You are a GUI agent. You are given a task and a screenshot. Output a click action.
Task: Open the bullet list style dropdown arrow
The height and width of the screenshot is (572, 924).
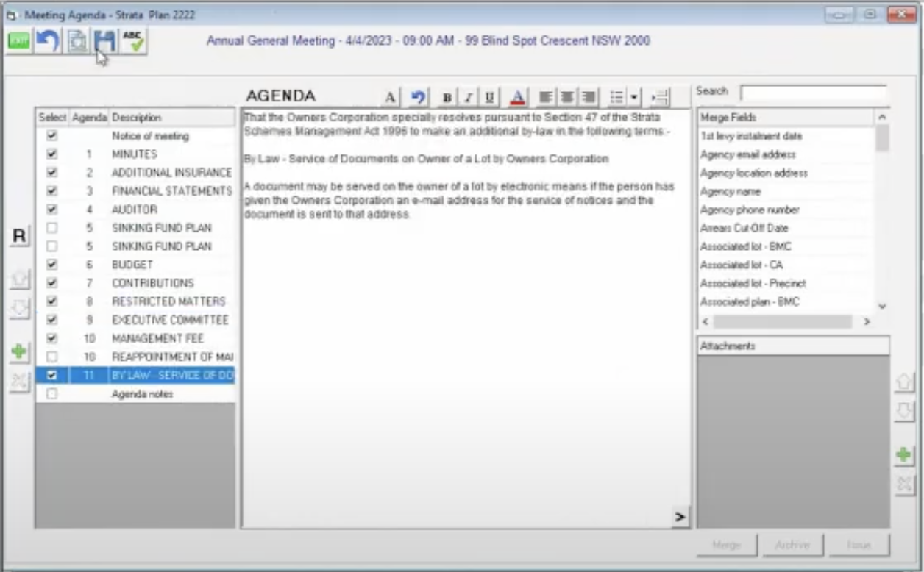pos(634,97)
